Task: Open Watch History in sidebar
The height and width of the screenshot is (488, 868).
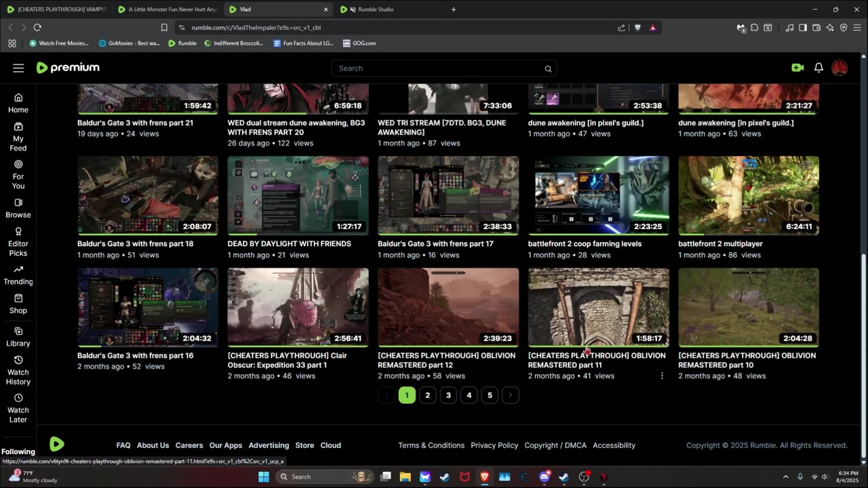Action: click(x=18, y=370)
